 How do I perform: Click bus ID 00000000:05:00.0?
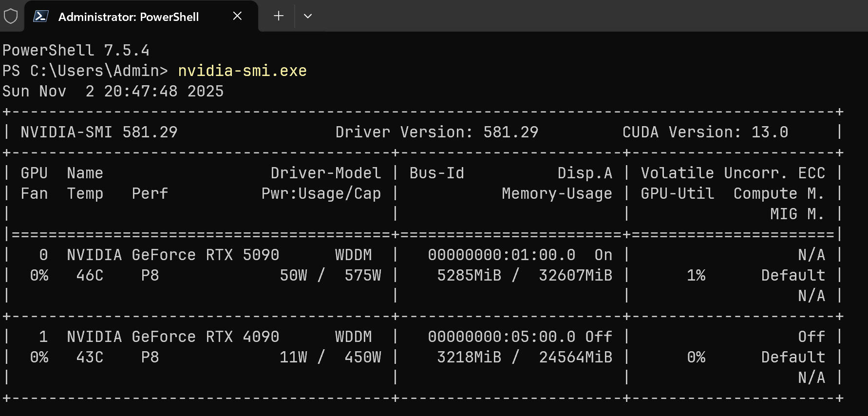coord(501,337)
